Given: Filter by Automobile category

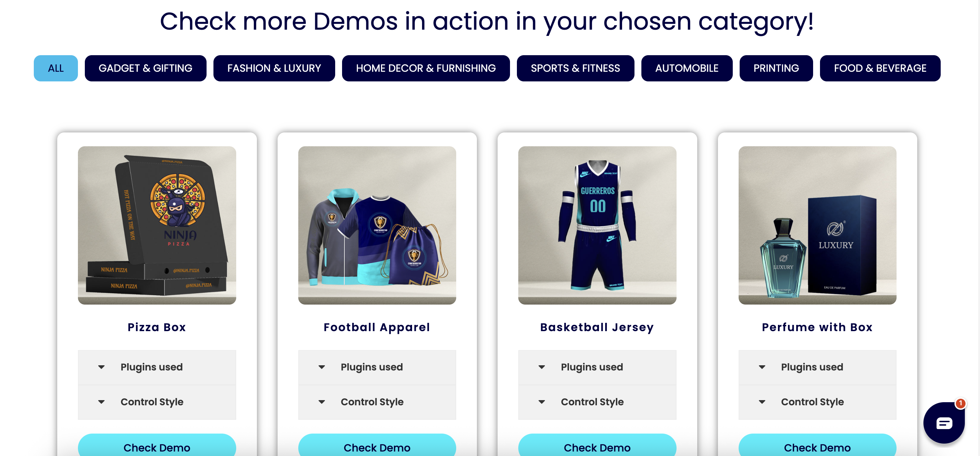Looking at the screenshot, I should [687, 68].
